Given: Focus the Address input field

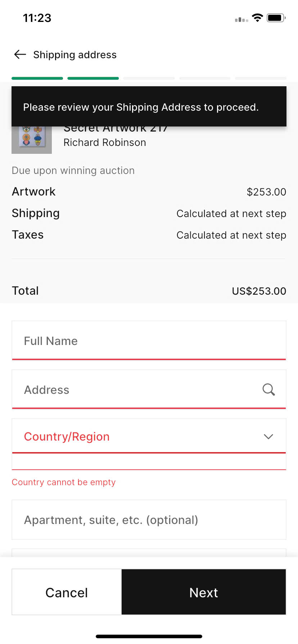Looking at the screenshot, I should 149,389.
